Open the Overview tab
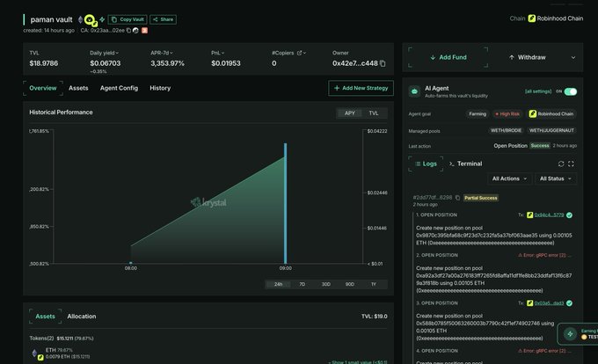Image resolution: width=598 pixels, height=364 pixels. coord(43,88)
